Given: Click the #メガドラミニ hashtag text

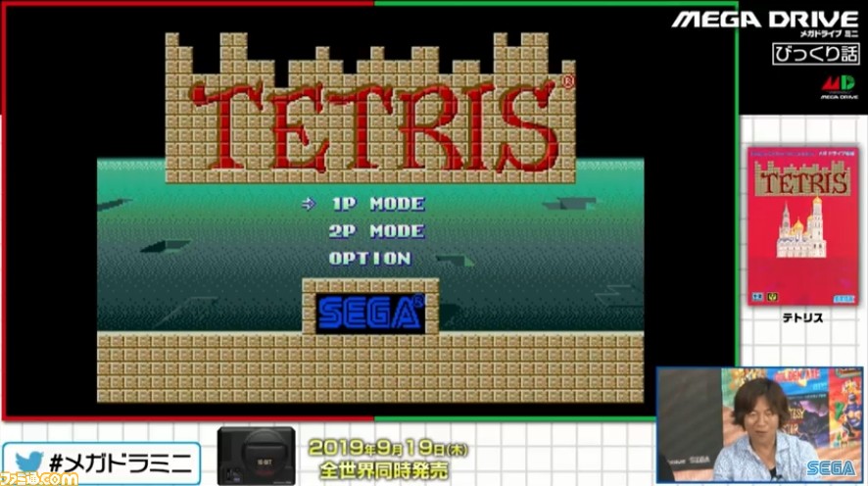Looking at the screenshot, I should click(121, 463).
